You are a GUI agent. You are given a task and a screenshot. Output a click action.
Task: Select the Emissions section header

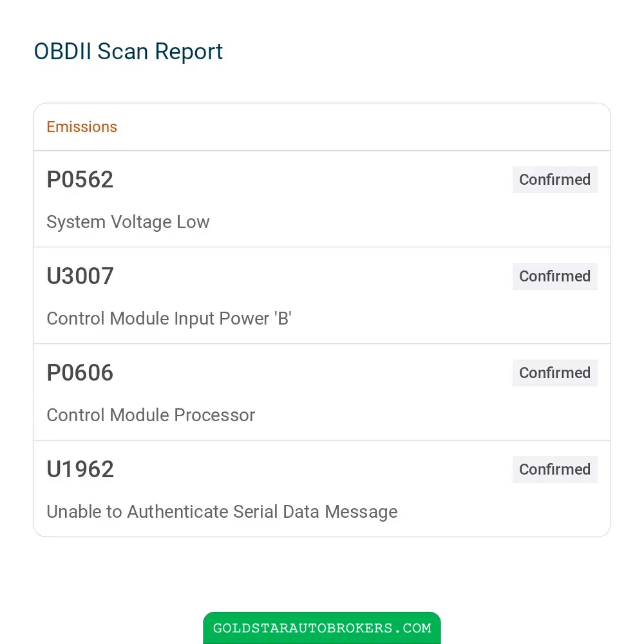pos(82,127)
